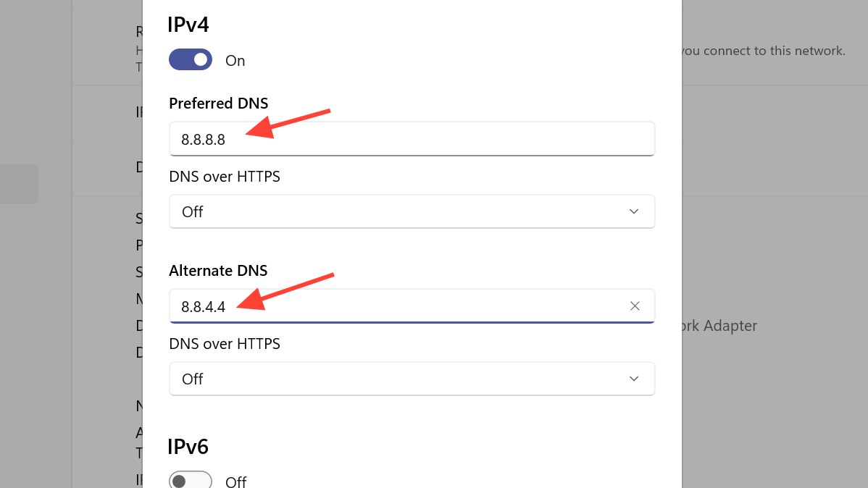Click the Alternate DNS label
Image resolution: width=868 pixels, height=488 pixels.
tap(218, 271)
